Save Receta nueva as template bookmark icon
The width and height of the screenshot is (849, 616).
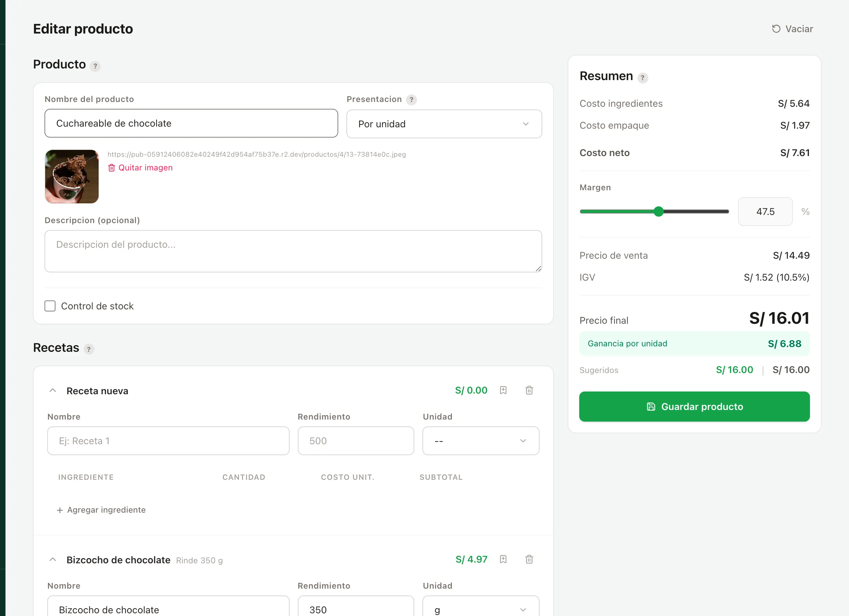pos(503,390)
